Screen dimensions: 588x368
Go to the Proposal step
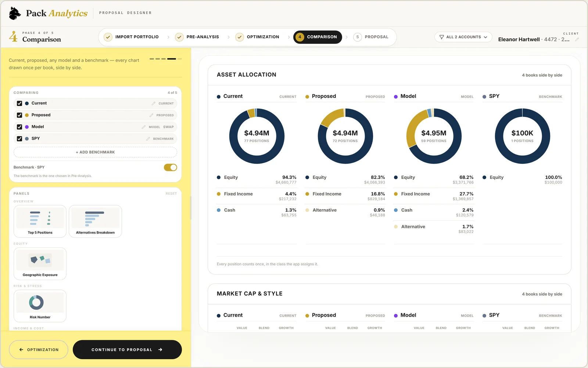pyautogui.click(x=372, y=37)
